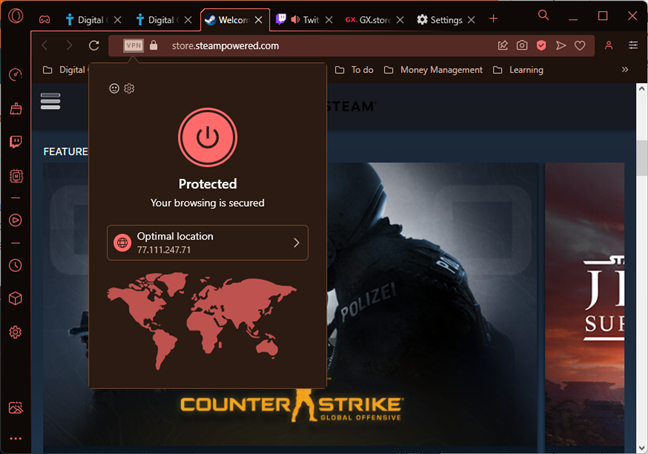Click the padlock site security icon
The image size is (648, 454).
[153, 45]
